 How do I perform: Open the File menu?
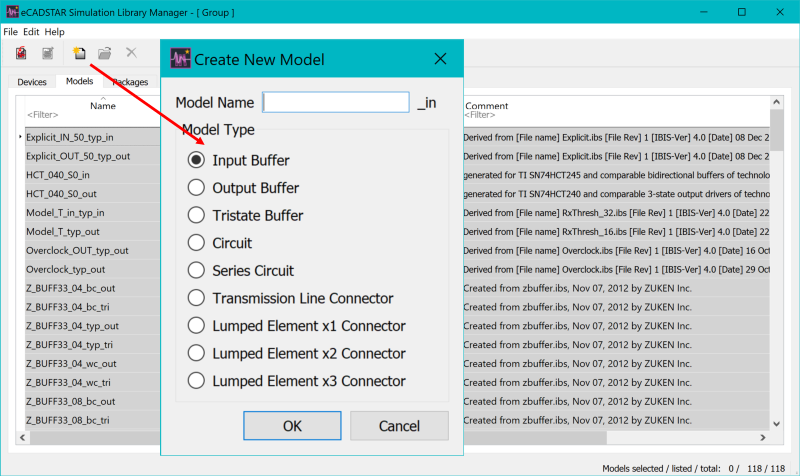point(10,32)
